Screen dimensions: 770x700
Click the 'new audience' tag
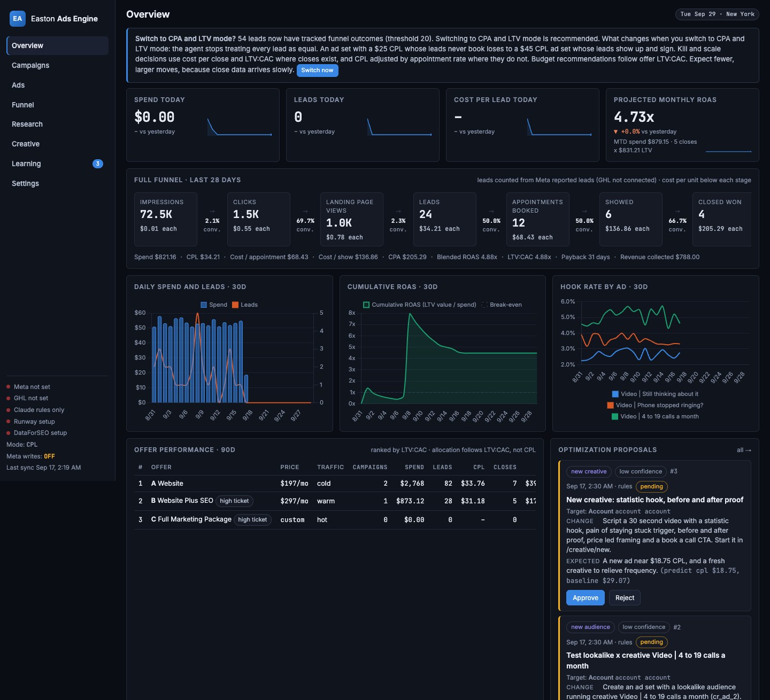point(590,627)
